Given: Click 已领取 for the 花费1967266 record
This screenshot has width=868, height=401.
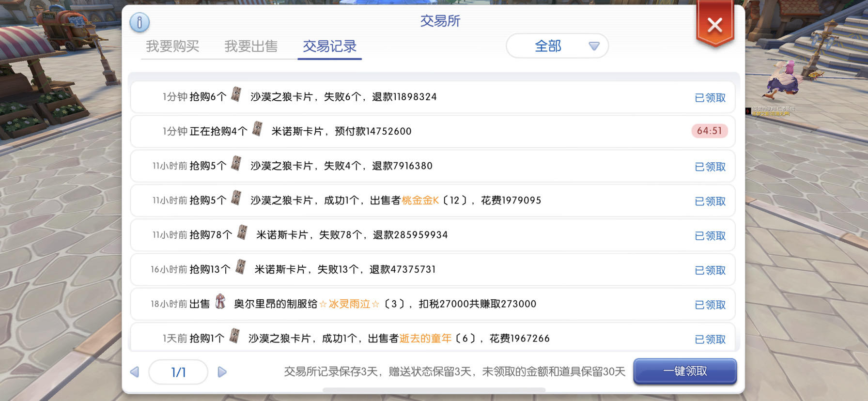Looking at the screenshot, I should [710, 339].
